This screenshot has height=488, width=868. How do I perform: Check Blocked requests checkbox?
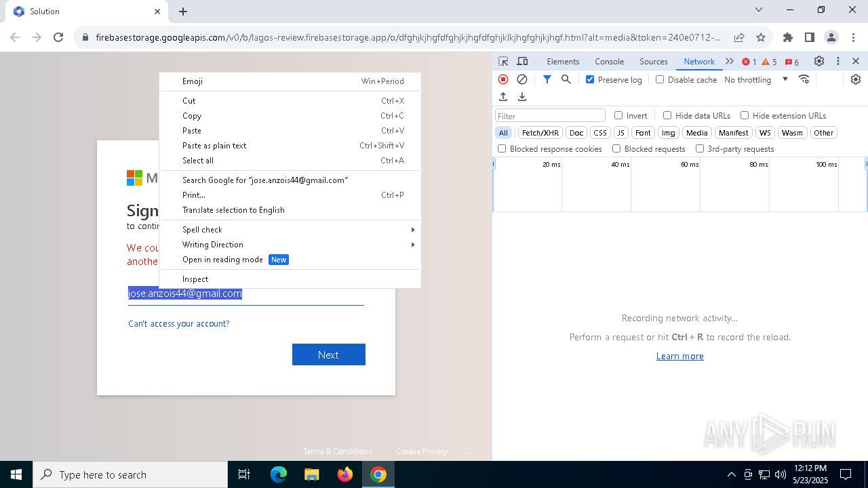click(616, 148)
